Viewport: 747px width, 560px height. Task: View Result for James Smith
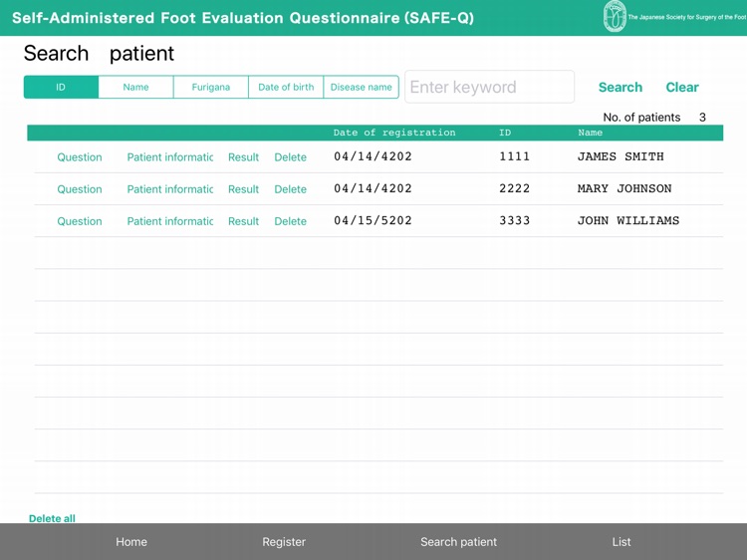(x=243, y=157)
